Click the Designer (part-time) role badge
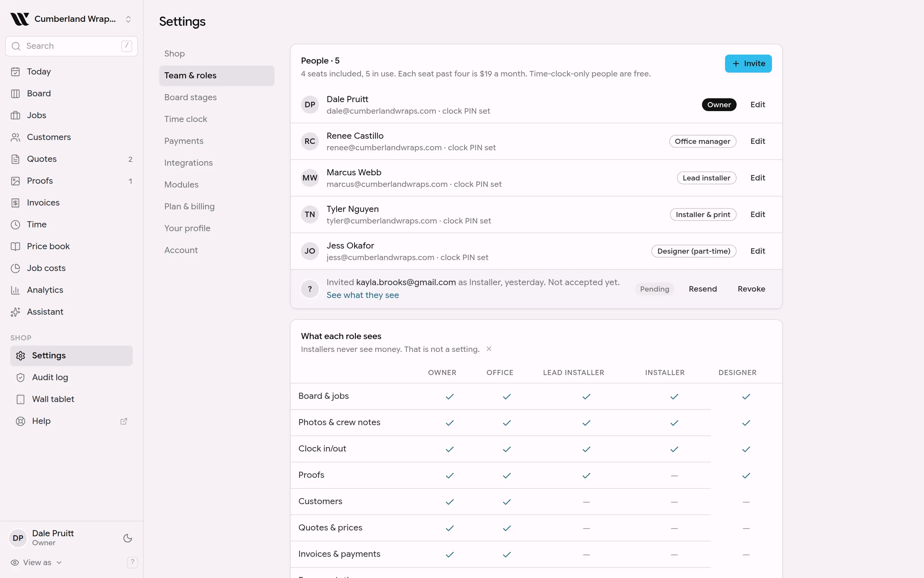The width and height of the screenshot is (924, 578). click(693, 251)
